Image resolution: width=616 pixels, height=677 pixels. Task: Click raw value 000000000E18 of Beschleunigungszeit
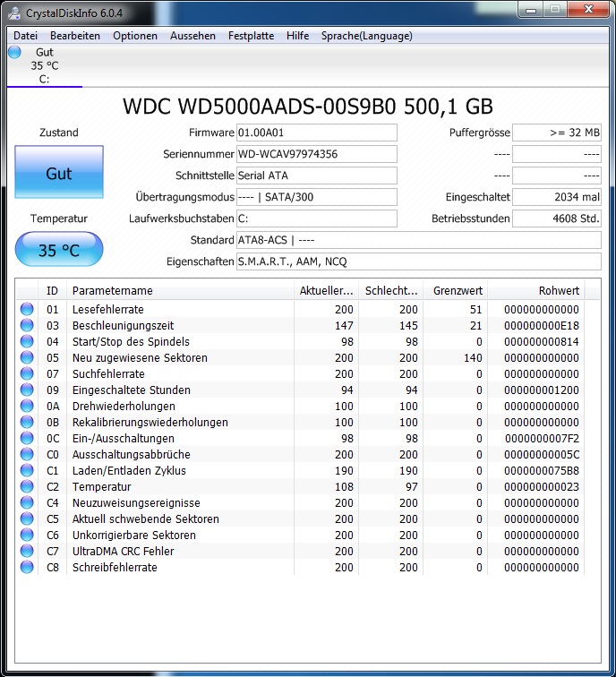coord(542,326)
